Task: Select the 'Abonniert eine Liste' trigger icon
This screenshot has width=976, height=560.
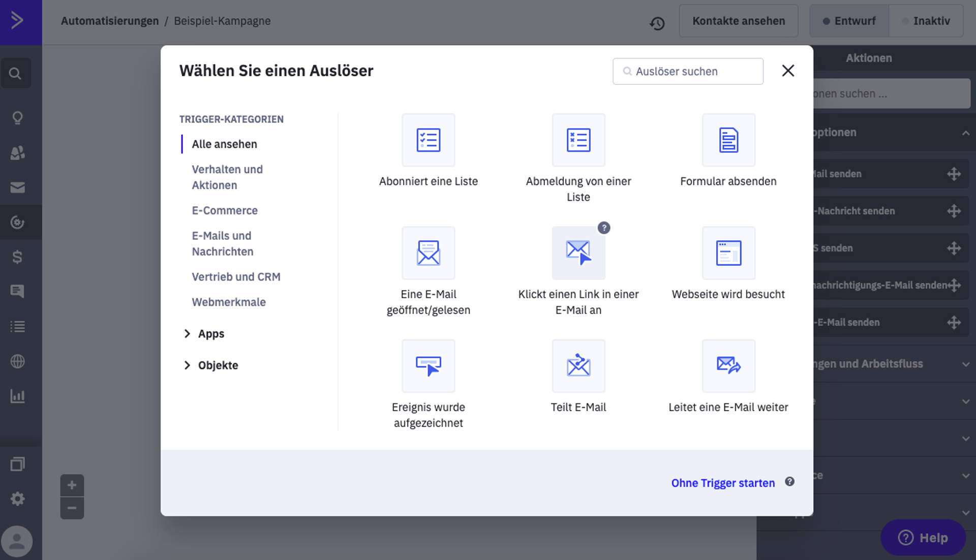Action: 428,140
